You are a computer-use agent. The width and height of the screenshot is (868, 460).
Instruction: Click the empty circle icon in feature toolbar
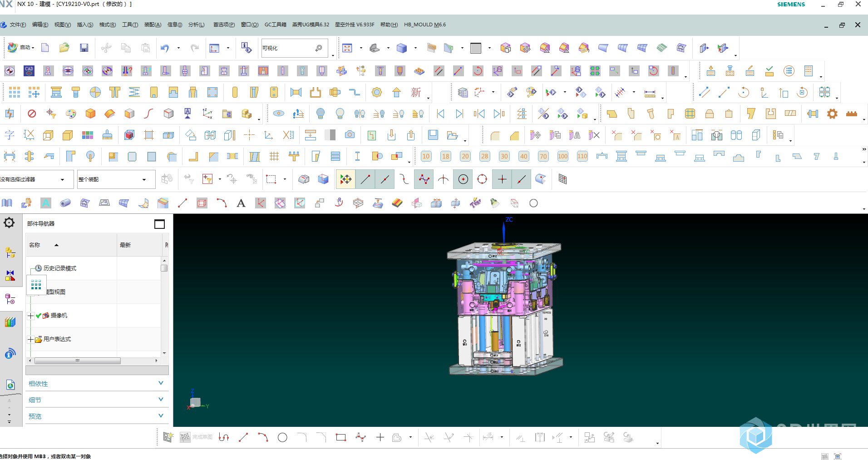click(533, 203)
